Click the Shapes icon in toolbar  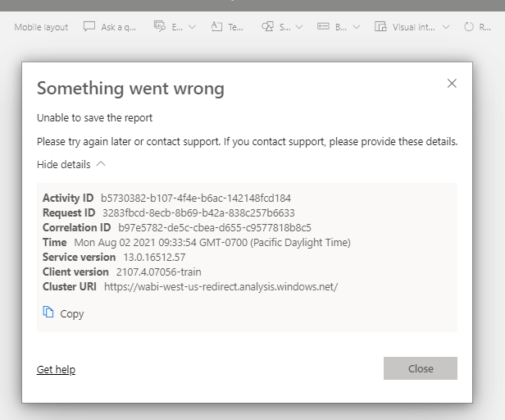point(267,26)
